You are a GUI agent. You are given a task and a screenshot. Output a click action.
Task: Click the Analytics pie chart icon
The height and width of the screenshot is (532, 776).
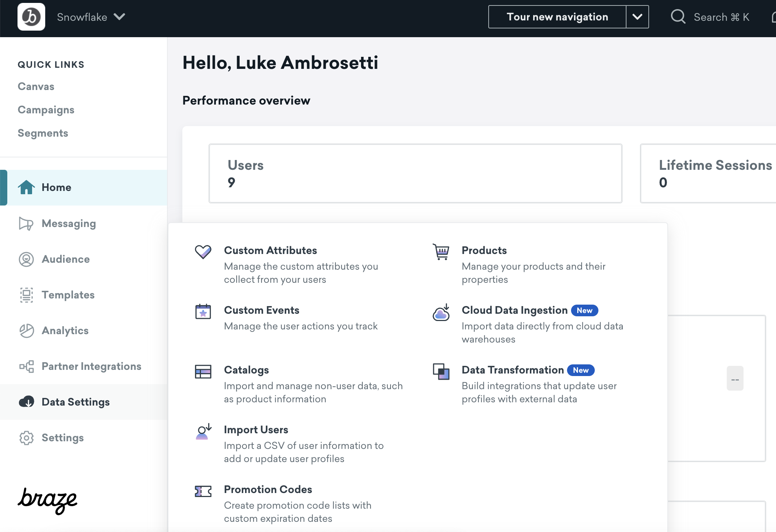(26, 330)
